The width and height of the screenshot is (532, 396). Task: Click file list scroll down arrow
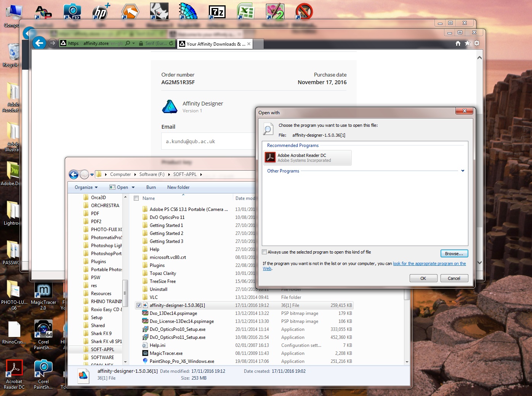click(407, 362)
